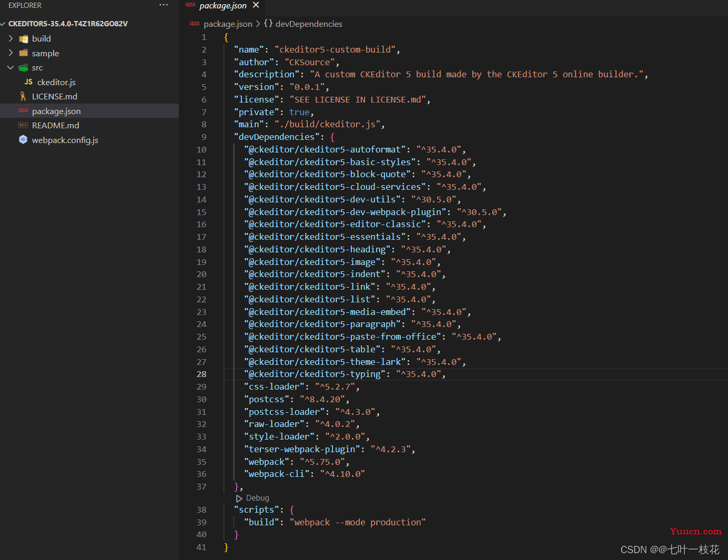The width and height of the screenshot is (728, 560).
Task: Click the "0.0.1" version value
Action: (307, 87)
